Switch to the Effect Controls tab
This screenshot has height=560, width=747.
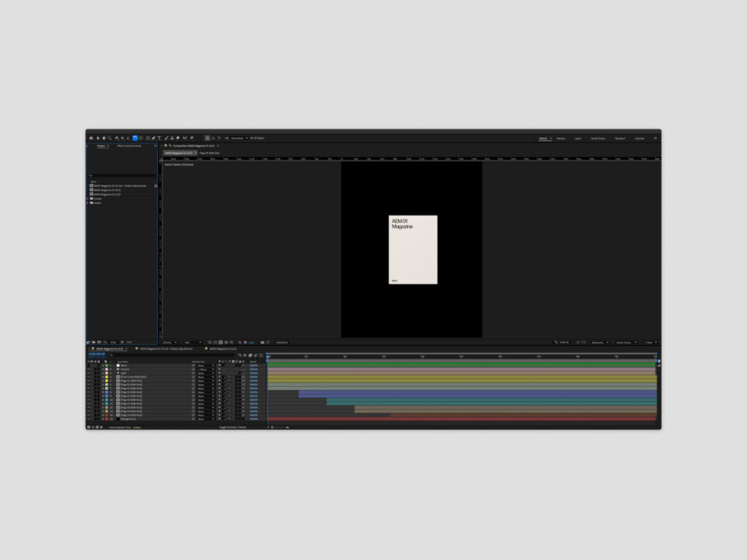[x=129, y=145]
